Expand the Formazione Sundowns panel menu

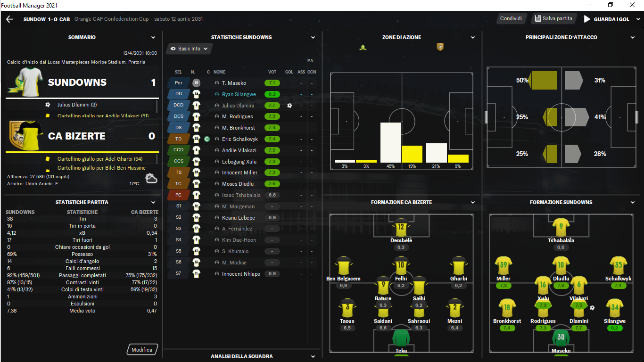tap(633, 202)
